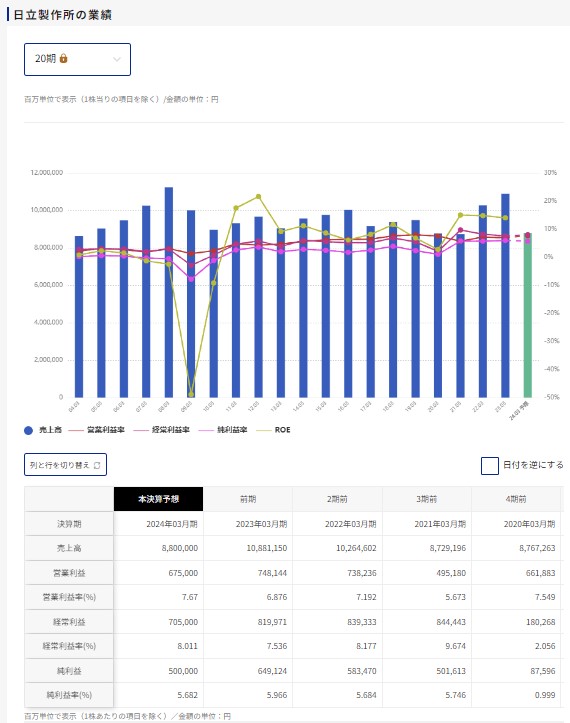The width and height of the screenshot is (570, 723).
Task: Click the 営業利益率(%) row header
Action: [69, 597]
